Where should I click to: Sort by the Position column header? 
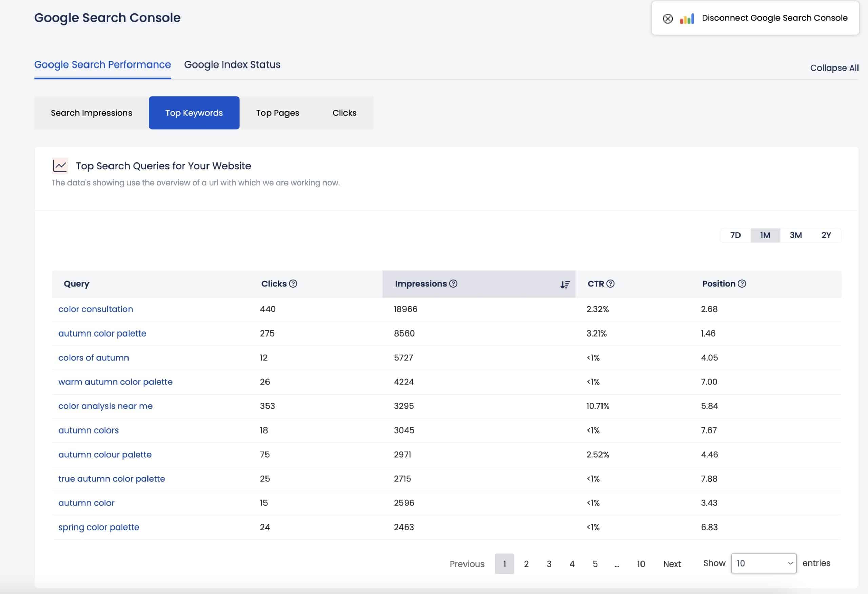pos(718,284)
